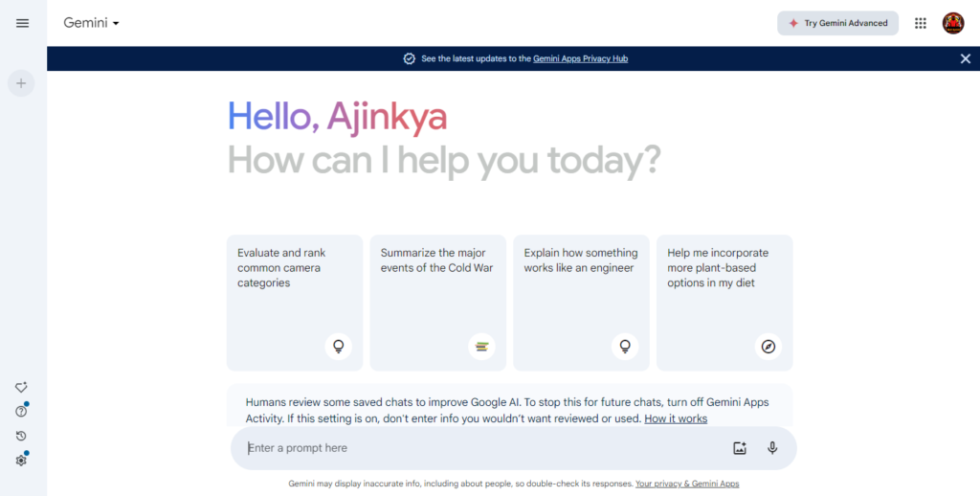The height and width of the screenshot is (496, 980).
Task: Click lightbulb icon on engineer card
Action: click(625, 347)
